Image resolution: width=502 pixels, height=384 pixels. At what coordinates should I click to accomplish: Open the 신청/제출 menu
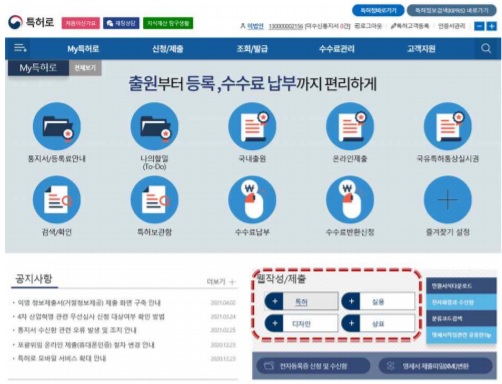[168, 49]
